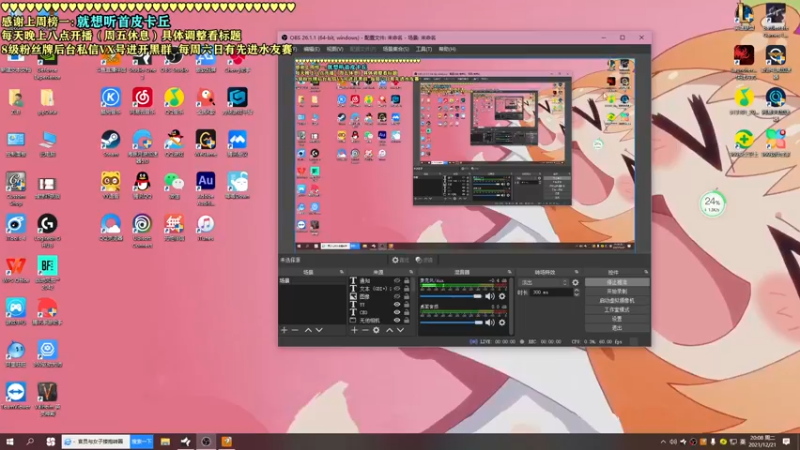Image resolution: width=800 pixels, height=450 pixels.
Task: Adjust the 麦克风/Aux volume slider
Action: tap(451, 296)
